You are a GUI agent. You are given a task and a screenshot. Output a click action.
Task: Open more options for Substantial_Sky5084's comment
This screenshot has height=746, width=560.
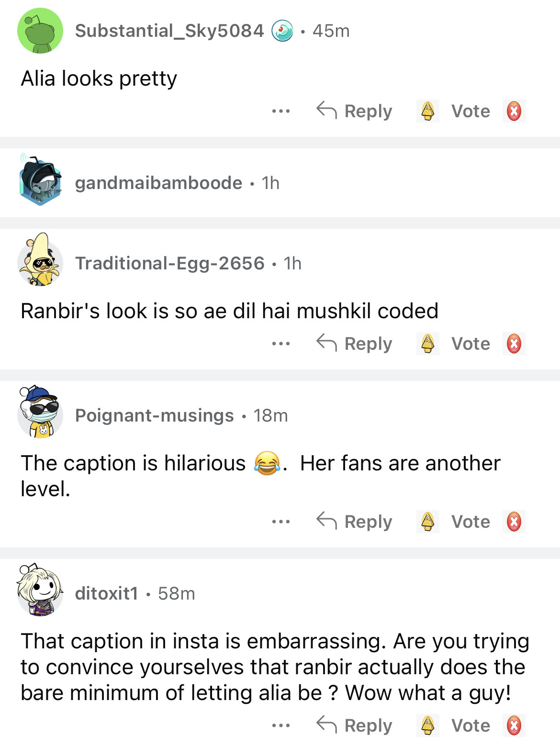click(x=280, y=111)
